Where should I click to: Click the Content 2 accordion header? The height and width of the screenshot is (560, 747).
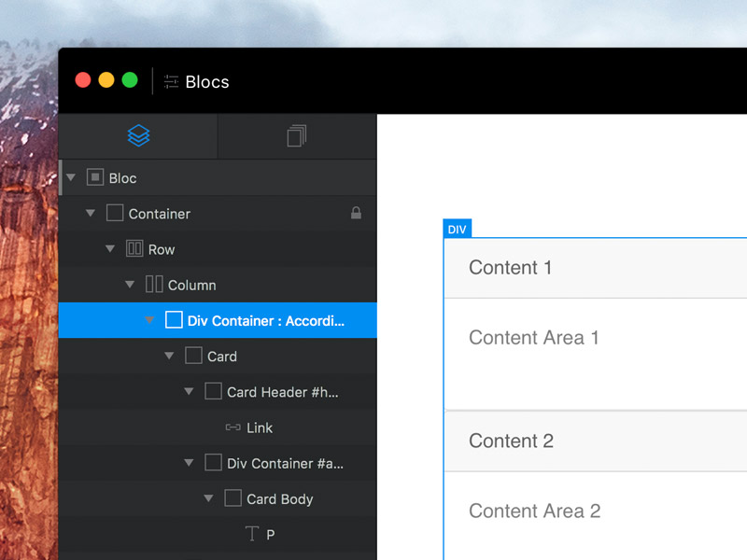pyautogui.click(x=596, y=441)
